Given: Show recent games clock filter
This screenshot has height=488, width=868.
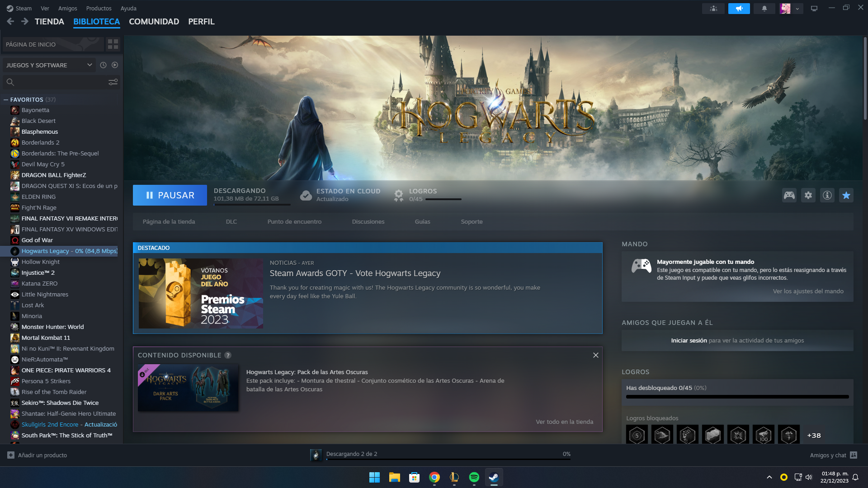Looking at the screenshot, I should [103, 65].
